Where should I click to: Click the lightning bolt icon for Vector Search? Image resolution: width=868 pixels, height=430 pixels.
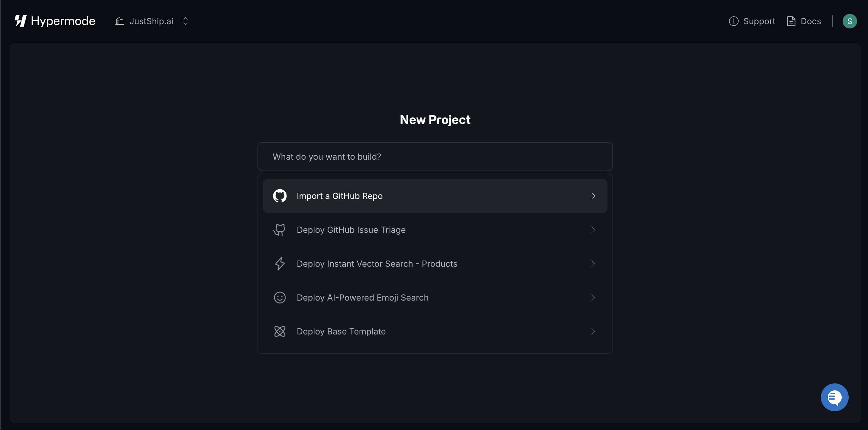(279, 263)
